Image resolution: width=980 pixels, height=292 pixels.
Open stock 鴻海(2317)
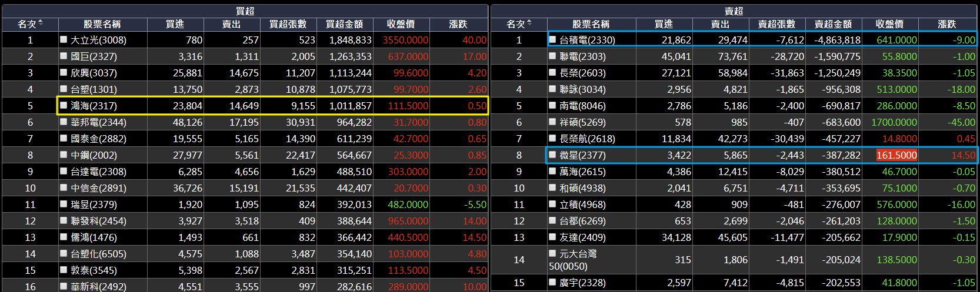[94, 106]
